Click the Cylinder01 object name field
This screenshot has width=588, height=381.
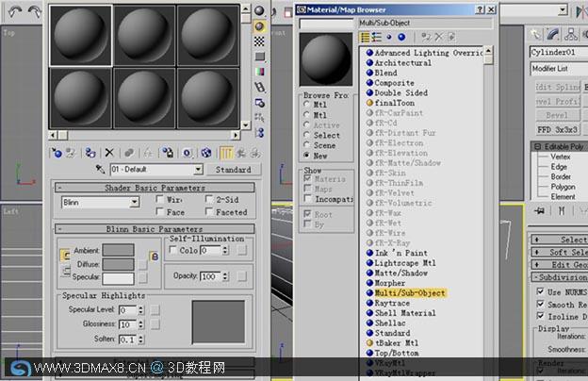pyautogui.click(x=559, y=52)
